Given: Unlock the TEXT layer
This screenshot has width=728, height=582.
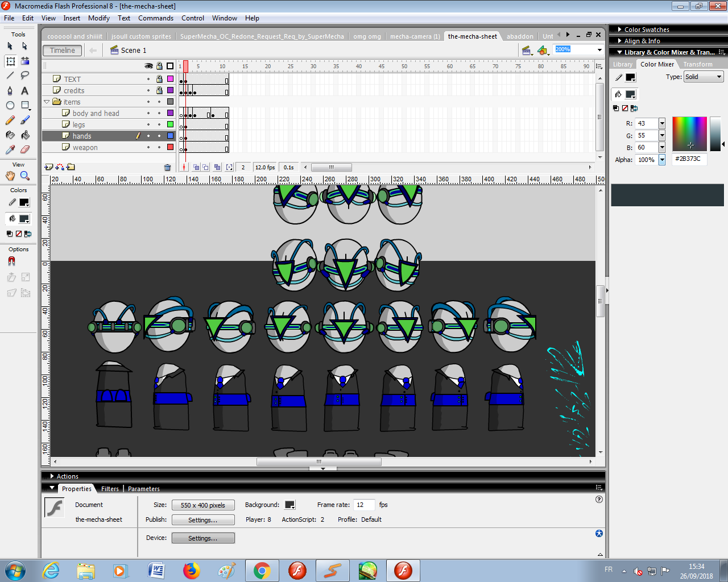Looking at the screenshot, I should [159, 79].
